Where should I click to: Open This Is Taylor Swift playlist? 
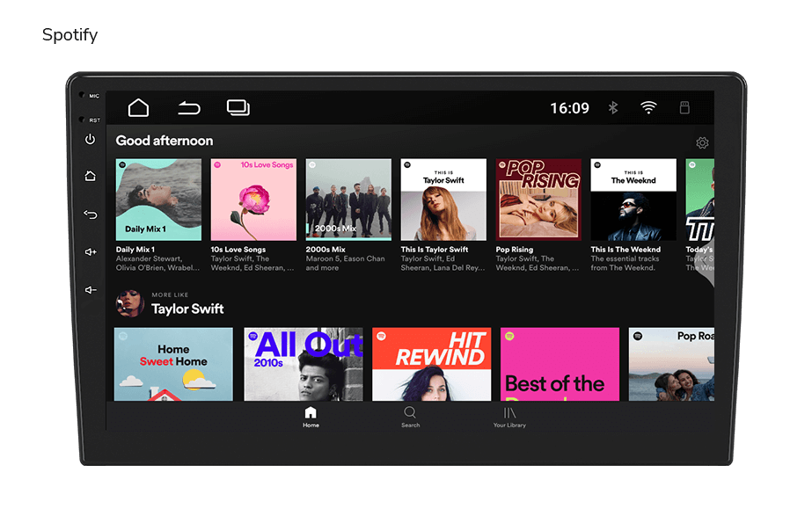click(443, 200)
